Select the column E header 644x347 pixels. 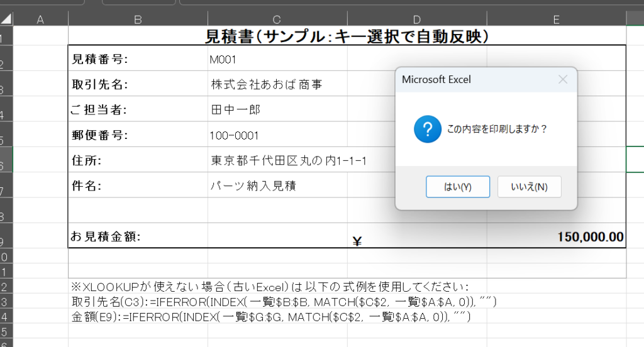click(x=556, y=19)
